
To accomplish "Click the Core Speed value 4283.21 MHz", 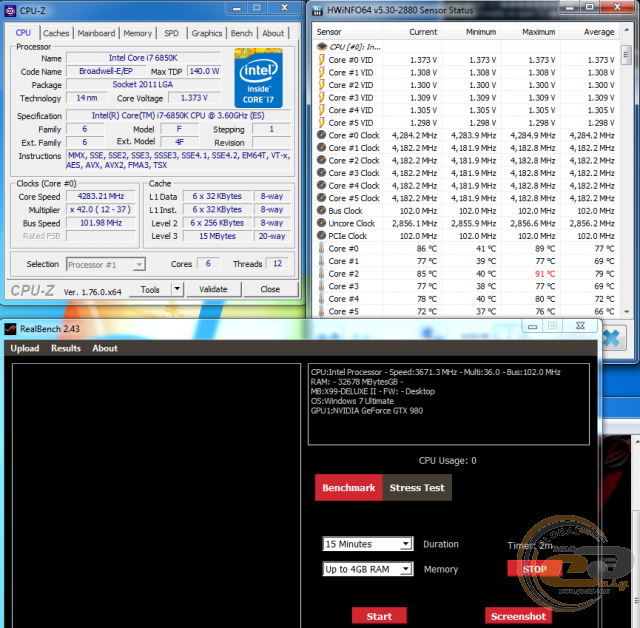I will [x=101, y=196].
